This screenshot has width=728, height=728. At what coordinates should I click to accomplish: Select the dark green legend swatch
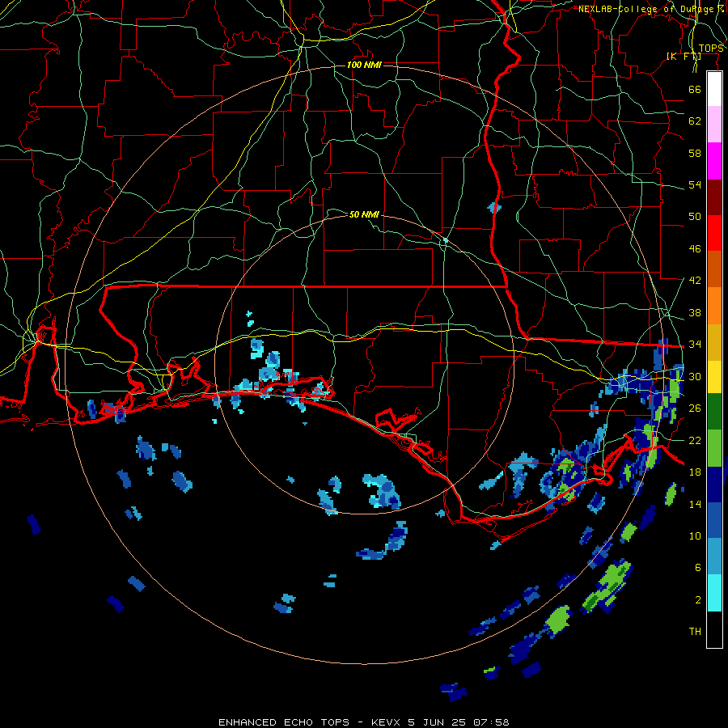pyautogui.click(x=714, y=412)
